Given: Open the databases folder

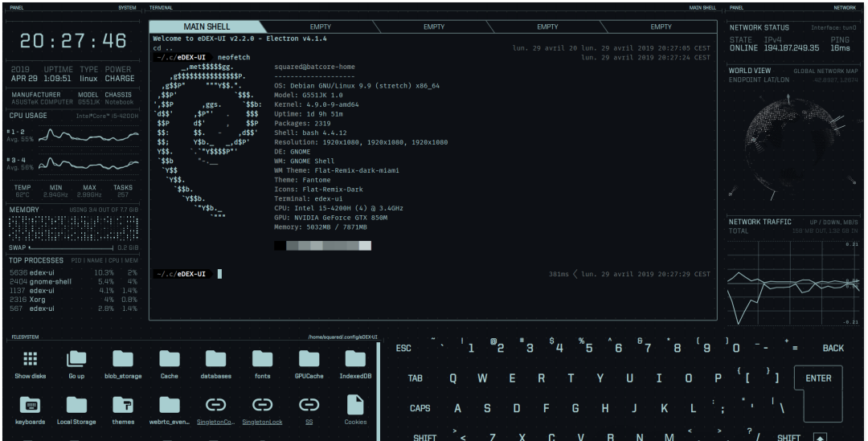Looking at the screenshot, I should [216, 359].
